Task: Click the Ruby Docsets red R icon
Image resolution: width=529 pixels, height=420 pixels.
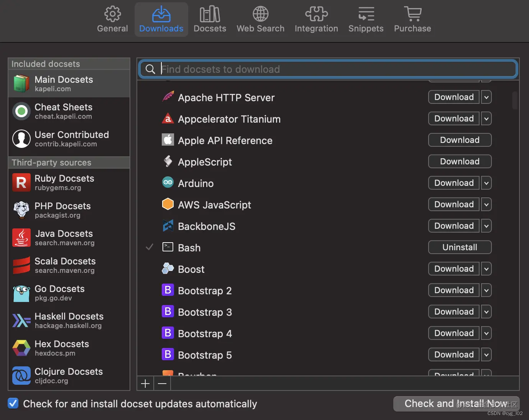Action: 21,182
